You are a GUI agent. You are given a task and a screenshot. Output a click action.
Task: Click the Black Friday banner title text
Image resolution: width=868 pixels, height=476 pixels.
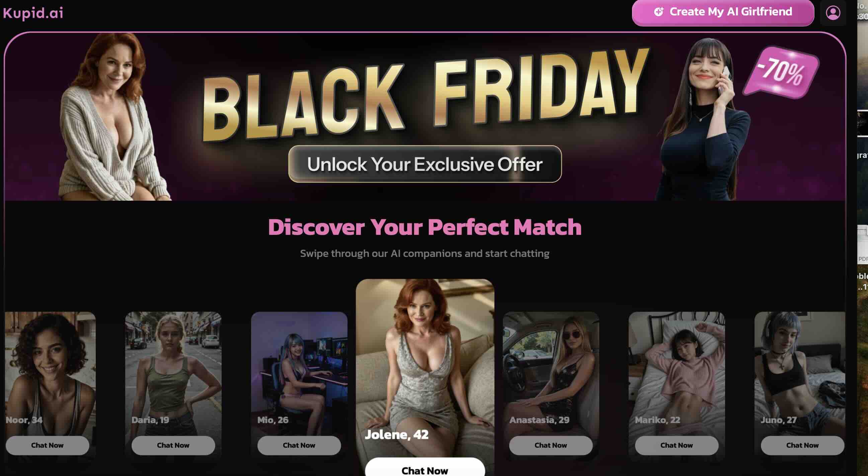tap(425, 94)
